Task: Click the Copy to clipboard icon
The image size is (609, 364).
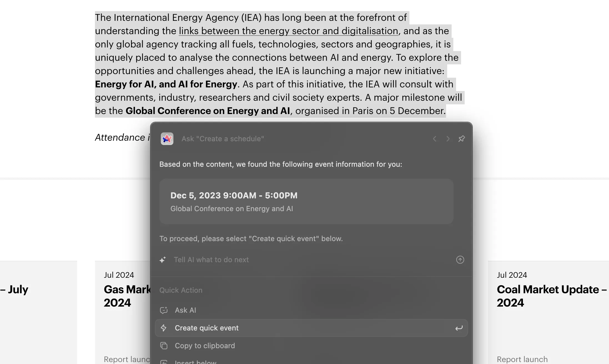Action: pyautogui.click(x=164, y=346)
